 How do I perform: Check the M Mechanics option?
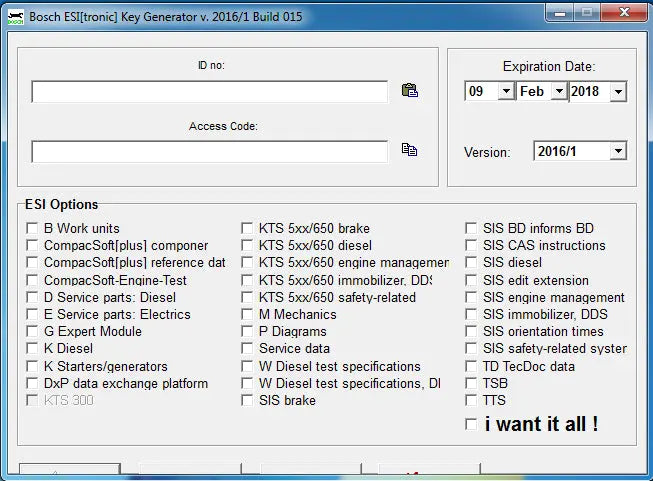[247, 314]
